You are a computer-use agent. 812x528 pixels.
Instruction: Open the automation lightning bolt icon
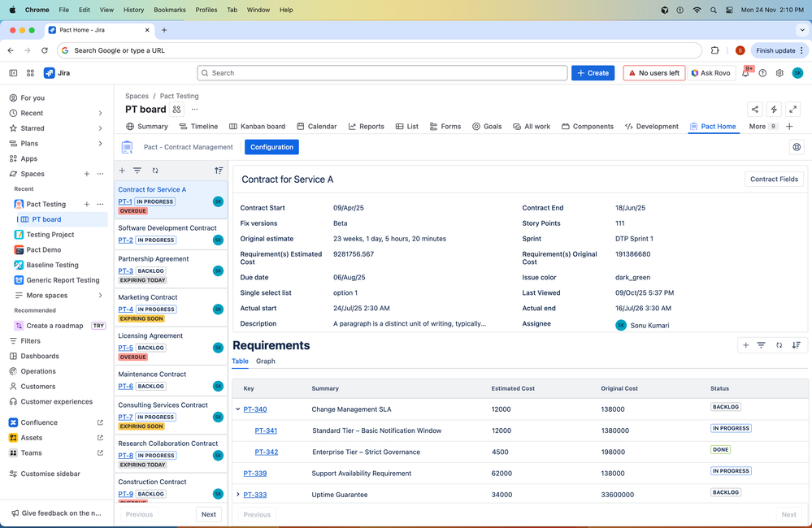(774, 109)
